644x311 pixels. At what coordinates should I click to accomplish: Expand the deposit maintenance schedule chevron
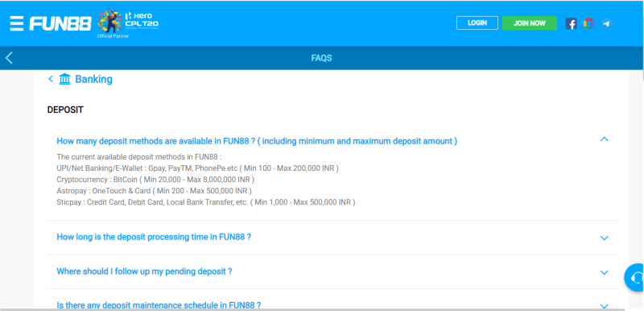click(x=604, y=306)
